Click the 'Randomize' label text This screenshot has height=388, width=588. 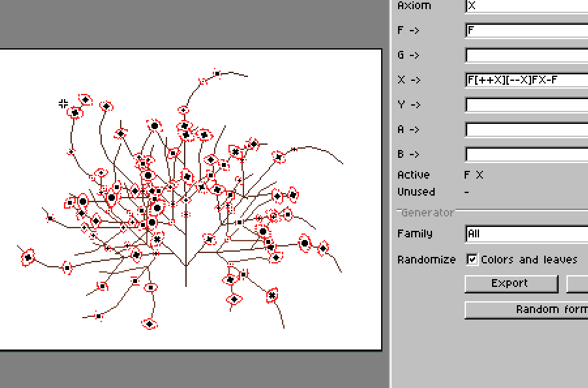[426, 260]
